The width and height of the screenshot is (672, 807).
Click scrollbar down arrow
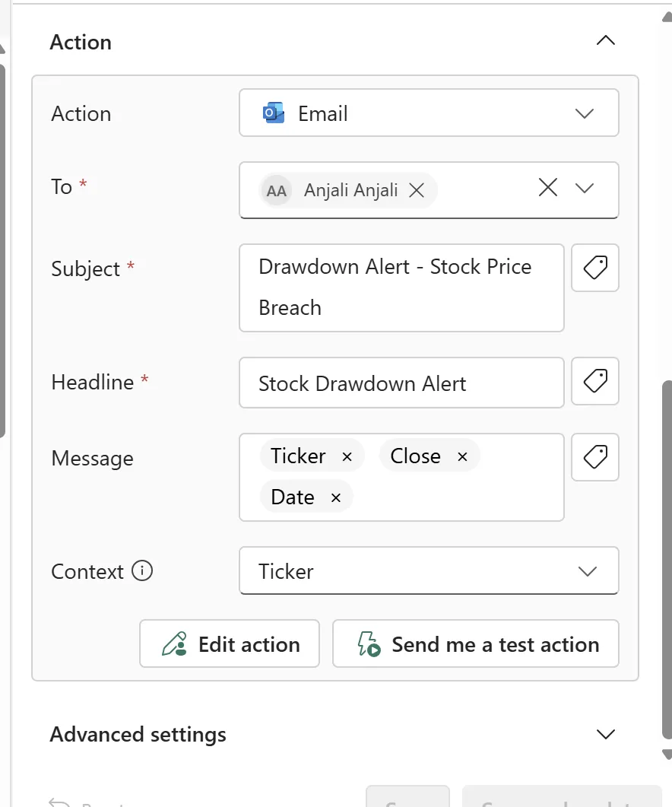tap(667, 755)
